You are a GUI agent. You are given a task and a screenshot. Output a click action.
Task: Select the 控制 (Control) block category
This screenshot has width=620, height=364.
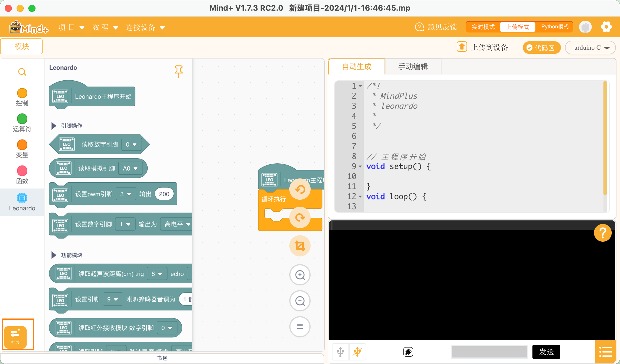22,97
